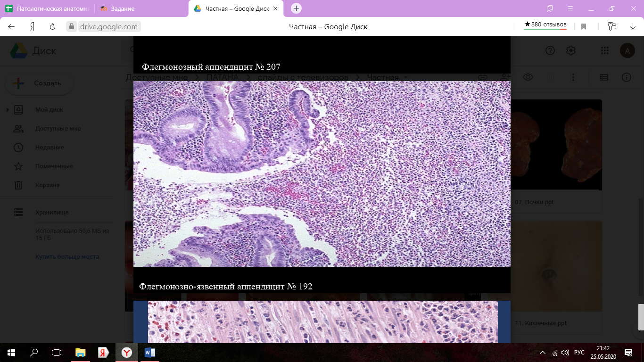Screen dimensions: 644x362
Task: Open the tab groups icon in title bar
Action: [550, 8]
